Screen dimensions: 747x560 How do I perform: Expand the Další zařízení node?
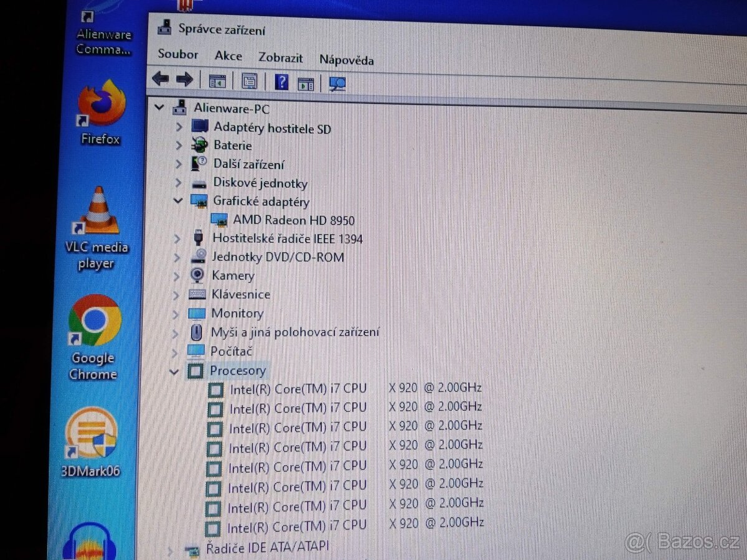tap(179, 164)
